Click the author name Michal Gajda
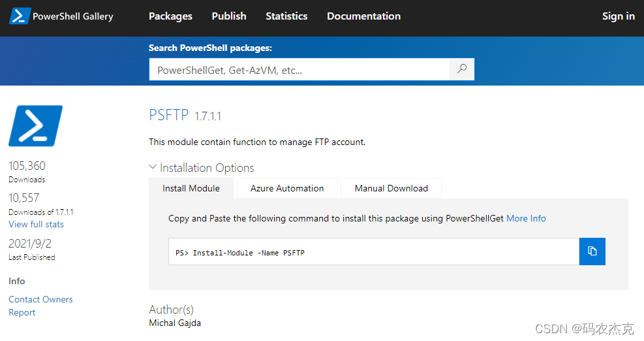 [x=175, y=323]
